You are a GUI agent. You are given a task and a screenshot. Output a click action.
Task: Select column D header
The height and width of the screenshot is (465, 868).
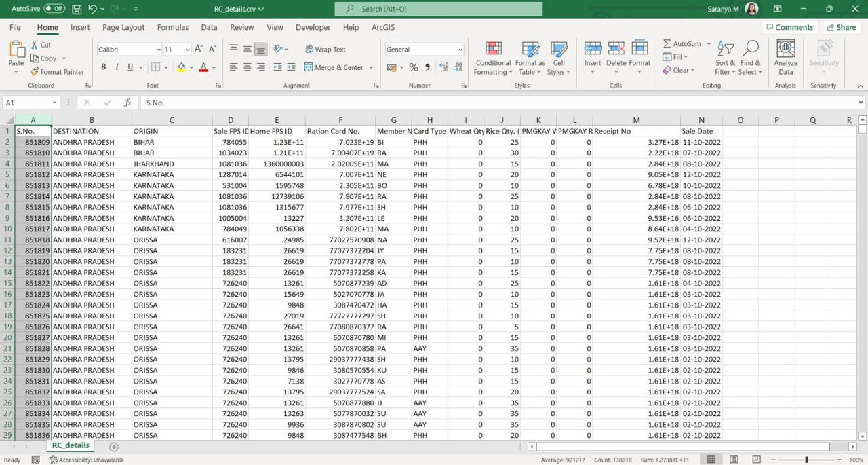[231, 120]
